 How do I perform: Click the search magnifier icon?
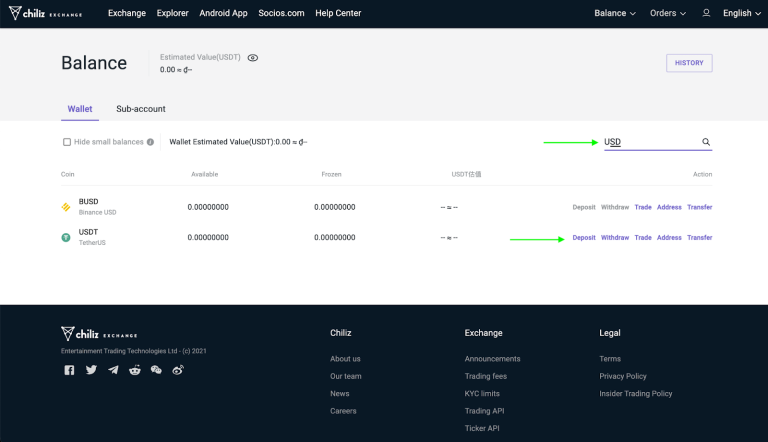pos(706,142)
